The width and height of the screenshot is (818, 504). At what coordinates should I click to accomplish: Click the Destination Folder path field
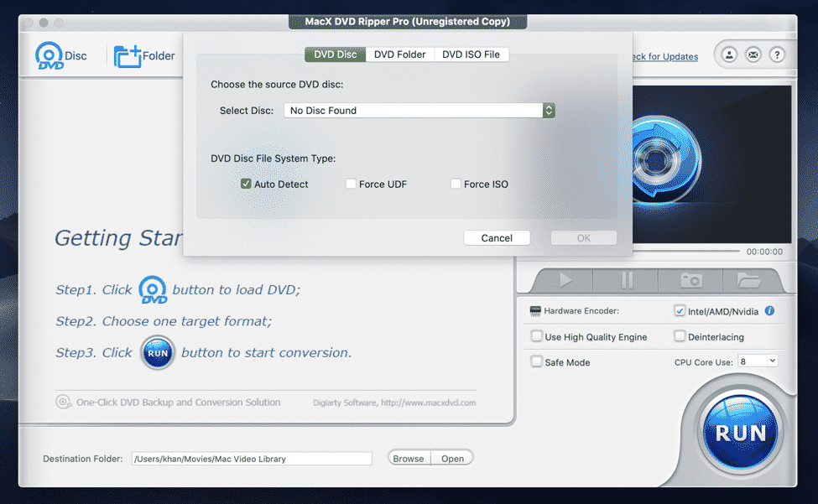tap(251, 459)
